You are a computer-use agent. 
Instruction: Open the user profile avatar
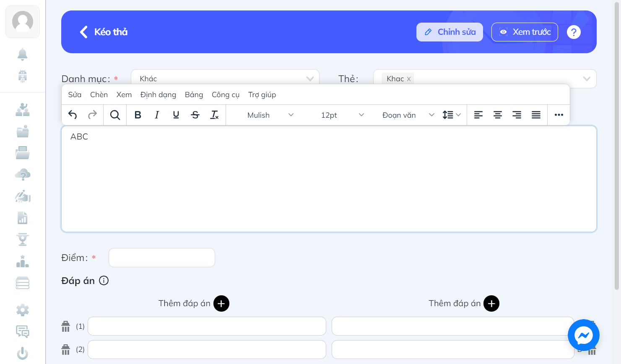pos(23,22)
